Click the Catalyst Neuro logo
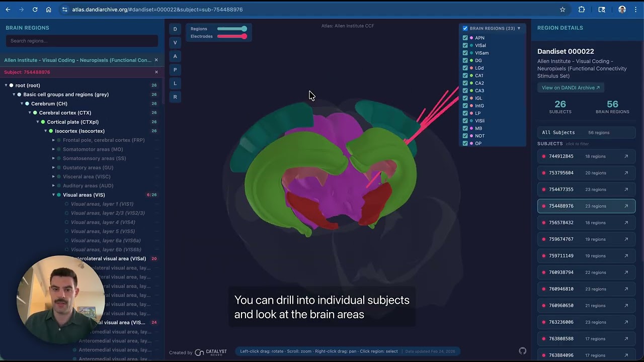The height and width of the screenshot is (362, 644). 212,352
